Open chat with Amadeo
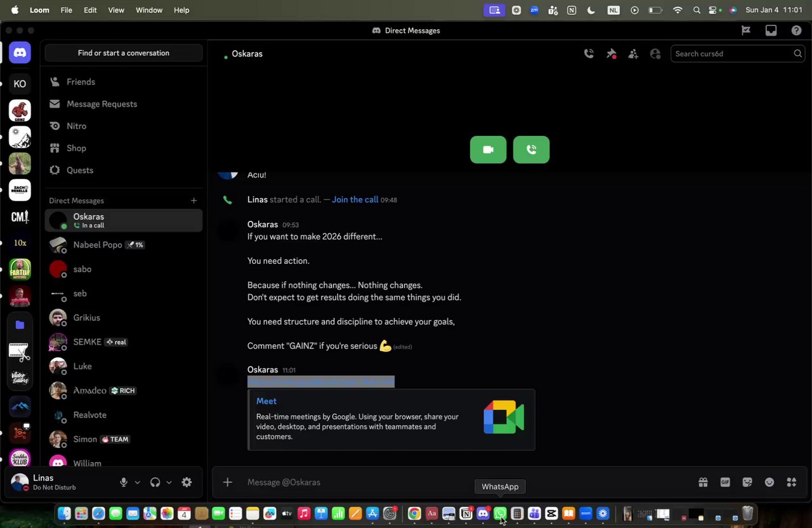This screenshot has height=528, width=812. (124, 390)
